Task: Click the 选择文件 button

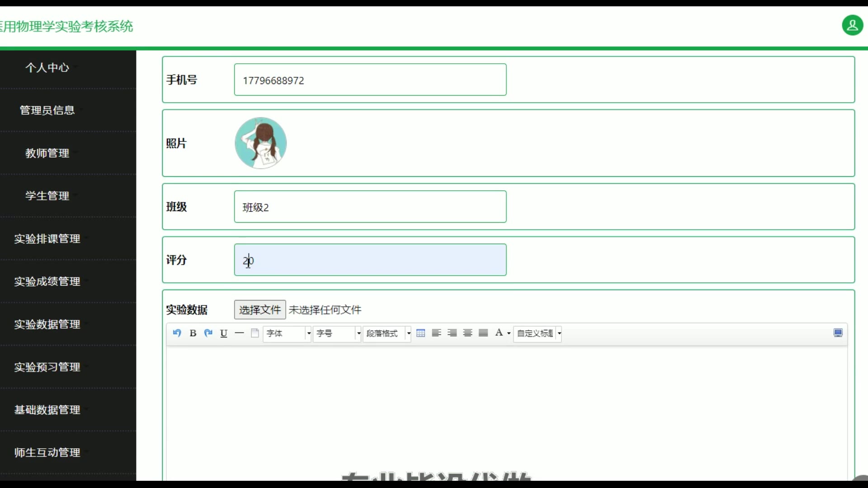Action: coord(260,310)
